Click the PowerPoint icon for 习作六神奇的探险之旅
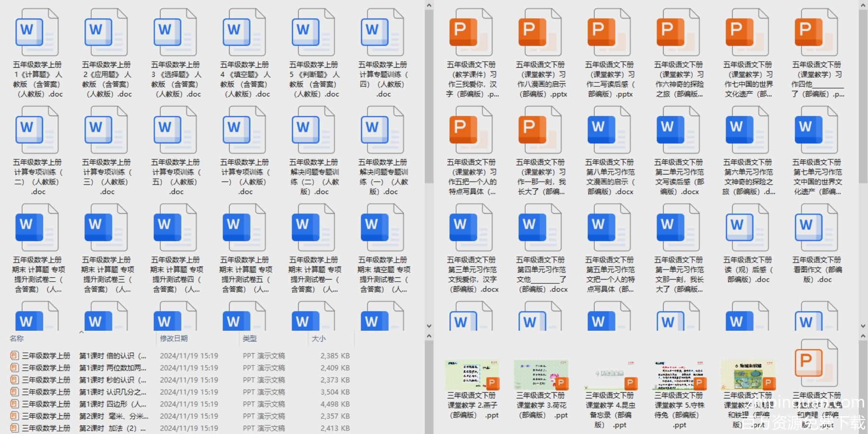Viewport: 868px width, 434px height. click(677, 33)
